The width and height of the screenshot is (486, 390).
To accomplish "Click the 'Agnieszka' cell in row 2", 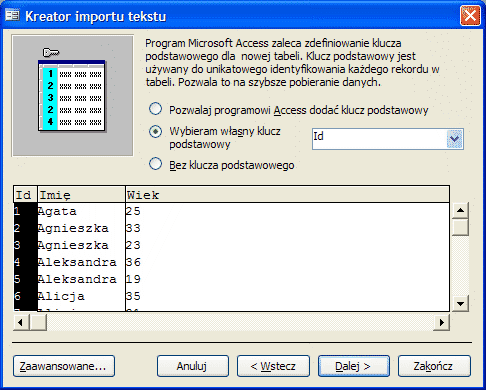I will tap(81, 228).
